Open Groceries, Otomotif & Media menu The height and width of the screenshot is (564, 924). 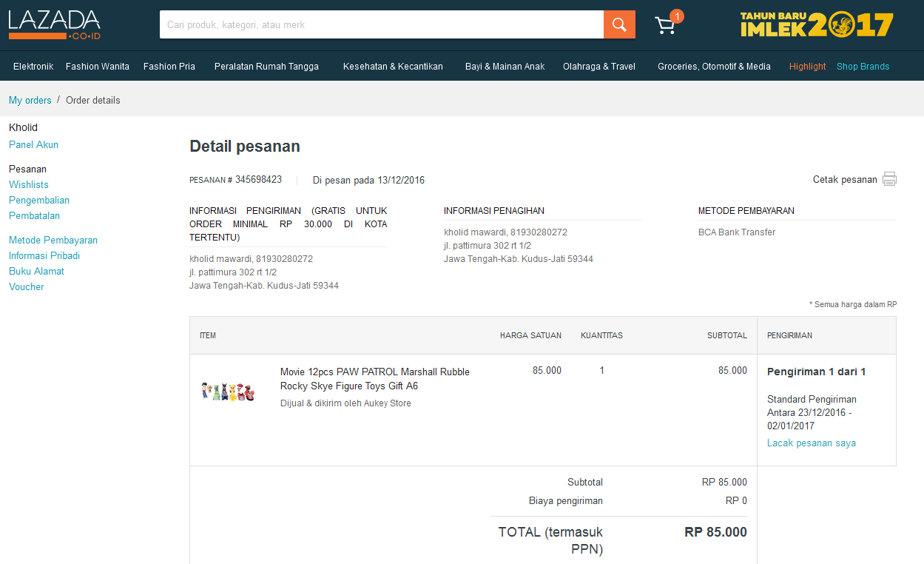click(x=714, y=67)
